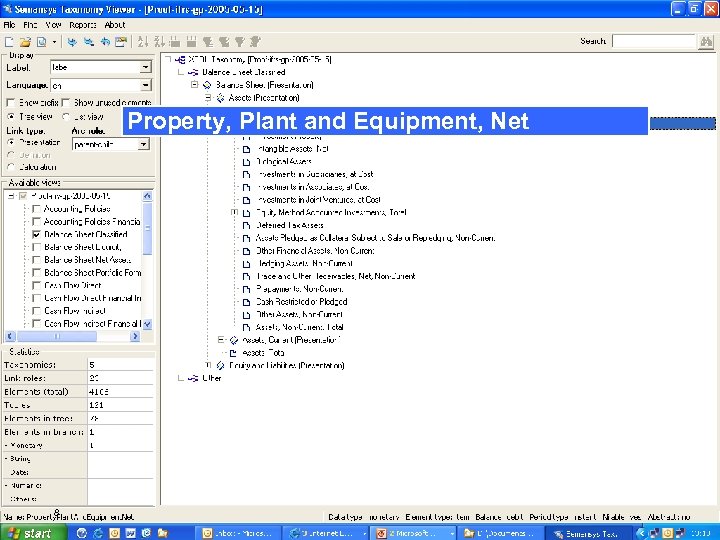The image size is (720, 540).
Task: Check the Accounting Policies view checkbox
Action: (x=37, y=208)
